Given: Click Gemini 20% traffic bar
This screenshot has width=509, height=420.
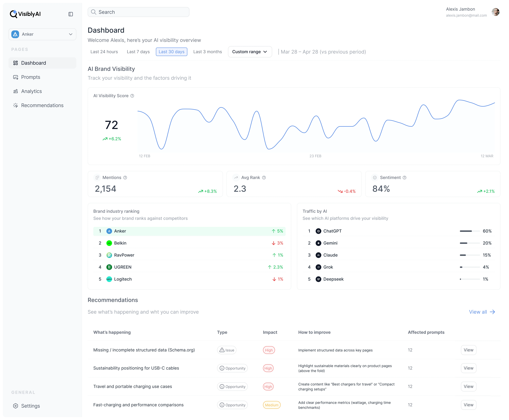Looking at the screenshot, I should tap(470, 243).
